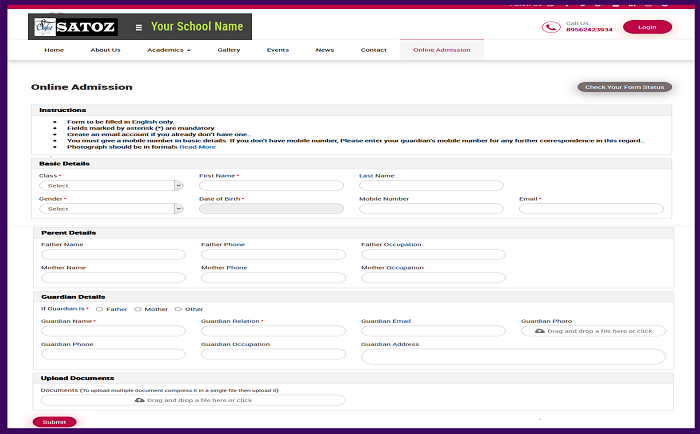Open the Read More link in Instructions
Viewport: 700px width, 434px height.
click(197, 147)
